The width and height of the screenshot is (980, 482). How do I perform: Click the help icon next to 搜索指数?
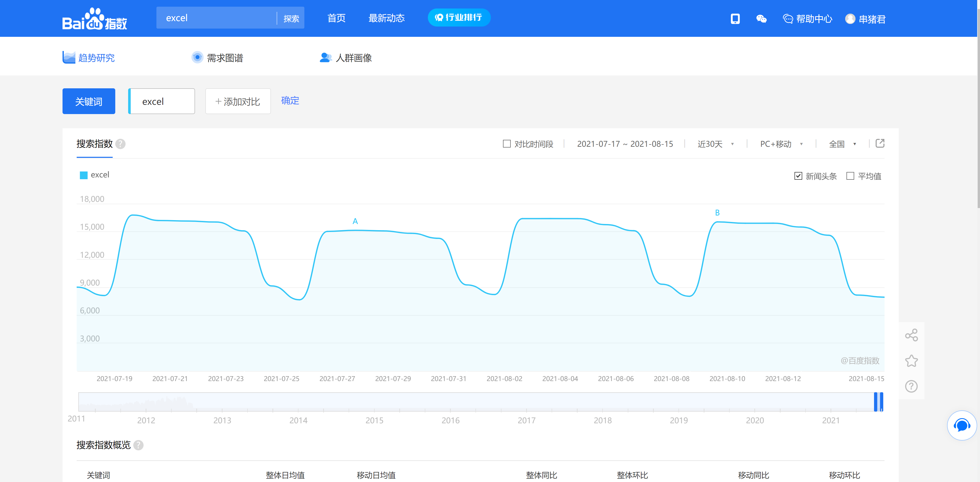[120, 144]
